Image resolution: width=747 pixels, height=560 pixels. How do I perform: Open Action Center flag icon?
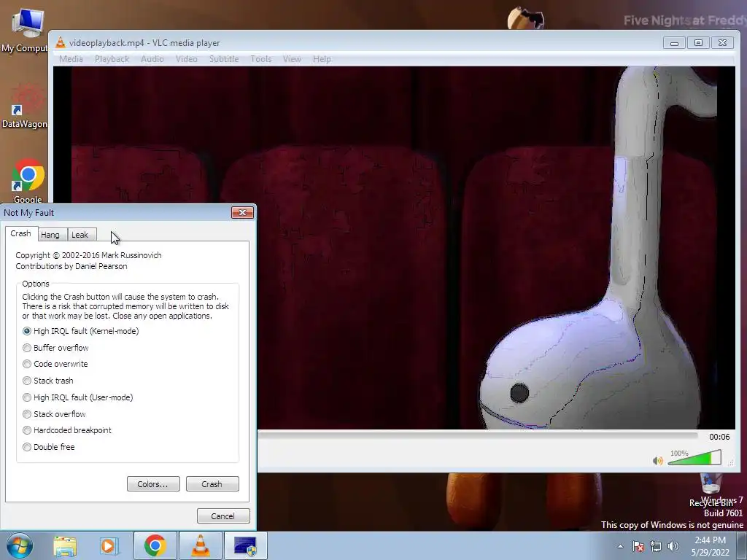click(x=638, y=546)
